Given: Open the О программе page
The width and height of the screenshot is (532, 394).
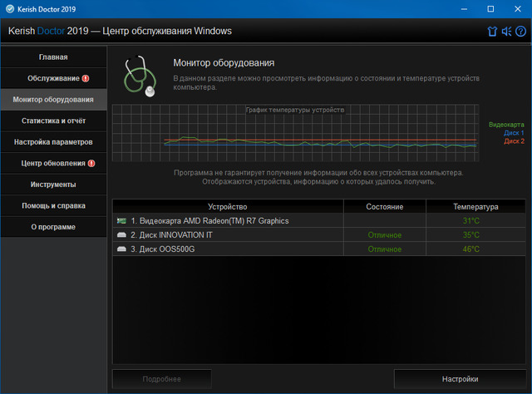Looking at the screenshot, I should [x=53, y=227].
